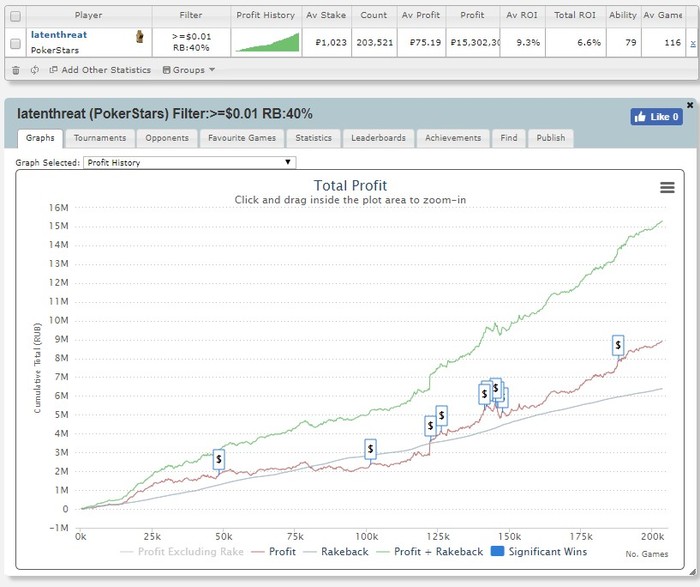Sort by Av ROI column header
700x587 pixels.
tap(522, 15)
